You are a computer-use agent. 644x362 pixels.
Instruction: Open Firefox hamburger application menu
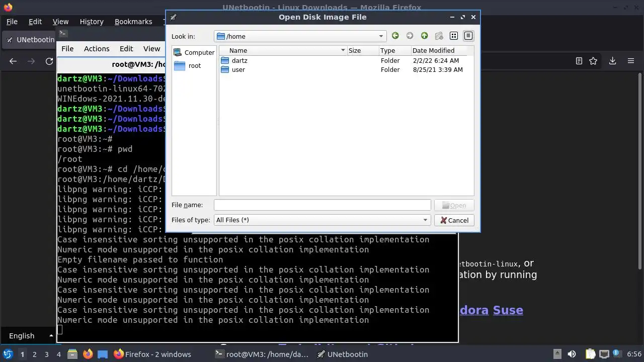pyautogui.click(x=630, y=61)
